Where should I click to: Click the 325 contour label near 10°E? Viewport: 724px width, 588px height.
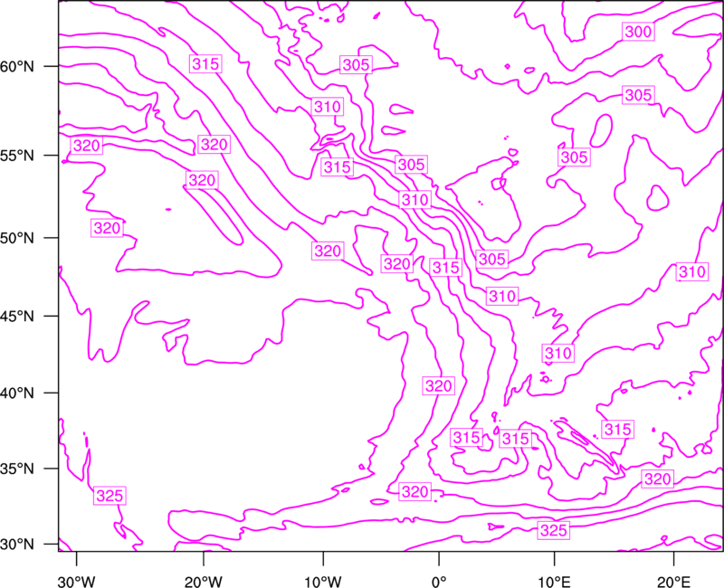click(x=553, y=530)
